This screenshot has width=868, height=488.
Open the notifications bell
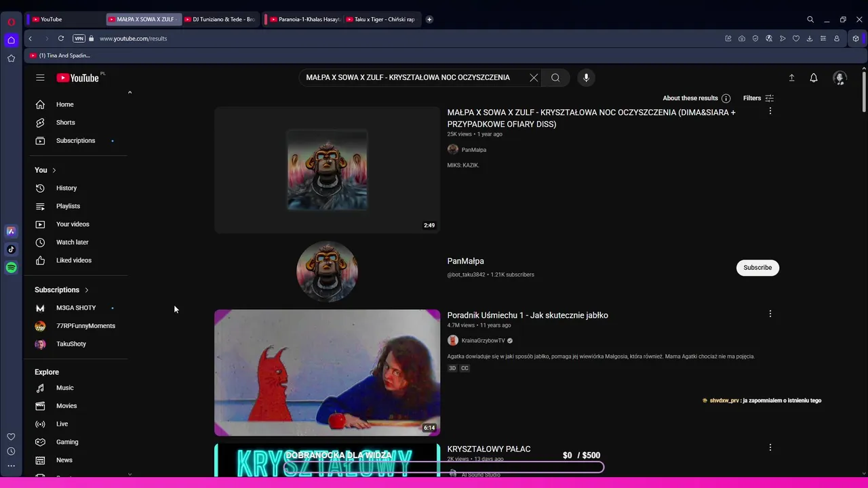tap(814, 78)
